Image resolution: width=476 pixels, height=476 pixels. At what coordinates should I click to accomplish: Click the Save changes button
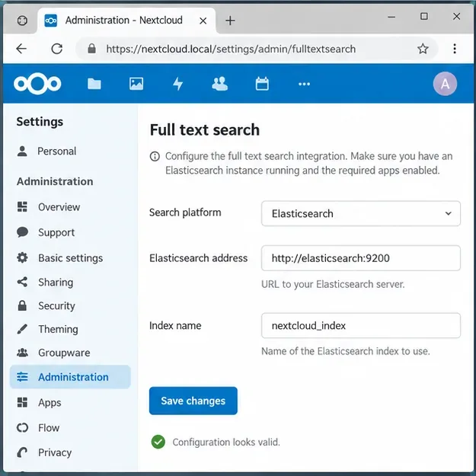coord(193,401)
